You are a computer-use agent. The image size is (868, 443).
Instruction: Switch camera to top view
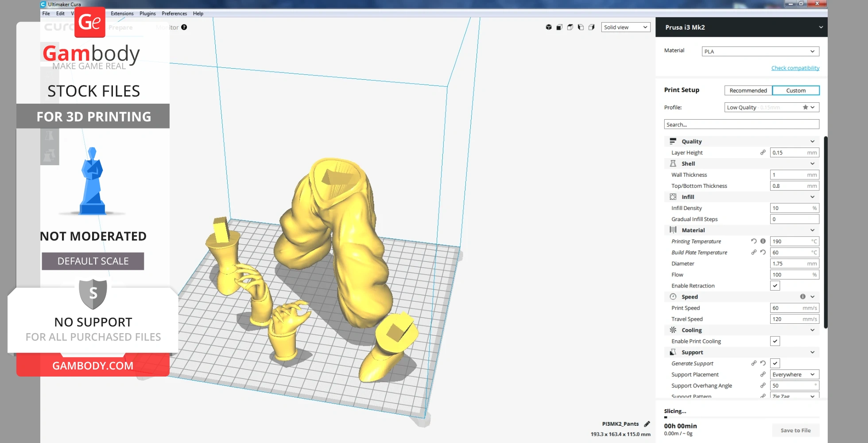pyautogui.click(x=570, y=27)
